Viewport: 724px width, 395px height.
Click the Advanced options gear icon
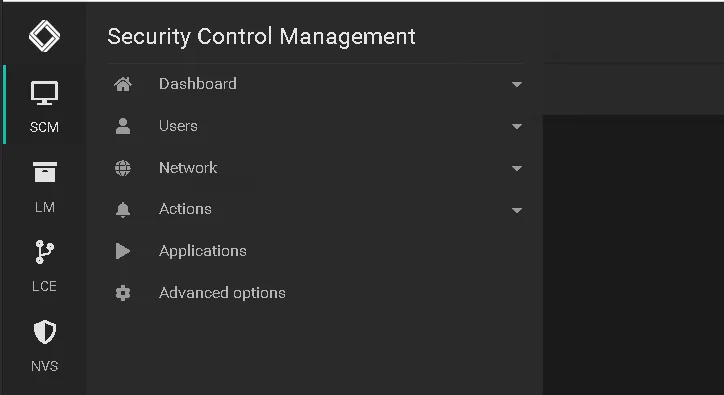(x=123, y=293)
